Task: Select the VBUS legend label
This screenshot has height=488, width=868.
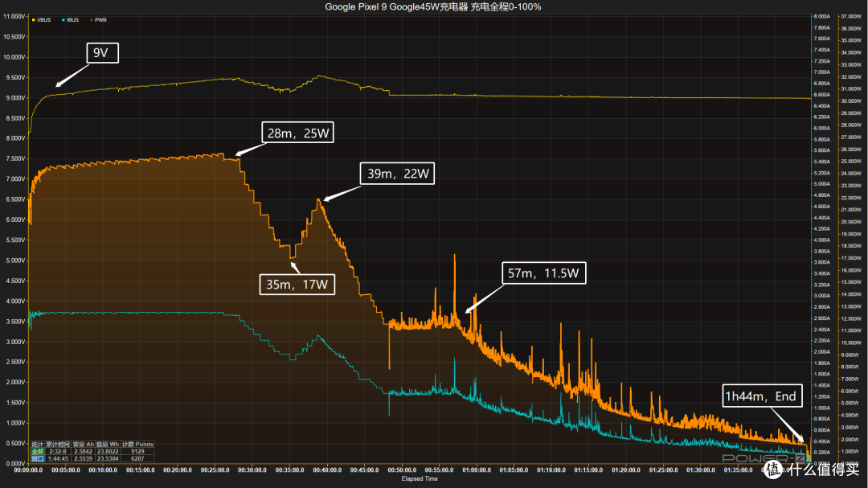Action: pyautogui.click(x=43, y=20)
